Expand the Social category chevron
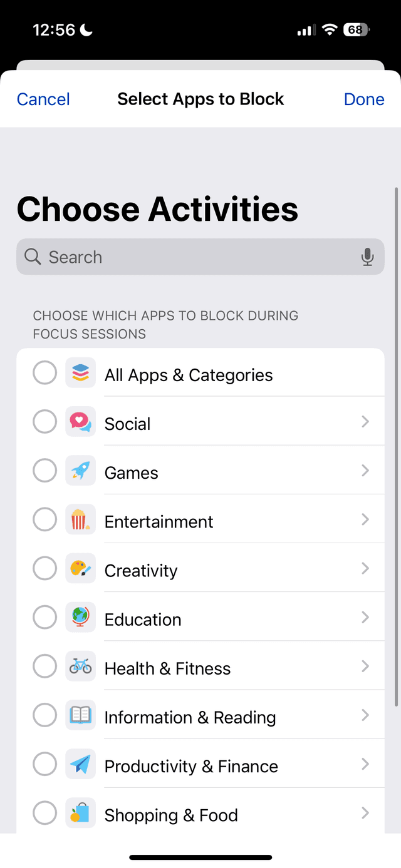This screenshot has height=868, width=401. pyautogui.click(x=365, y=422)
